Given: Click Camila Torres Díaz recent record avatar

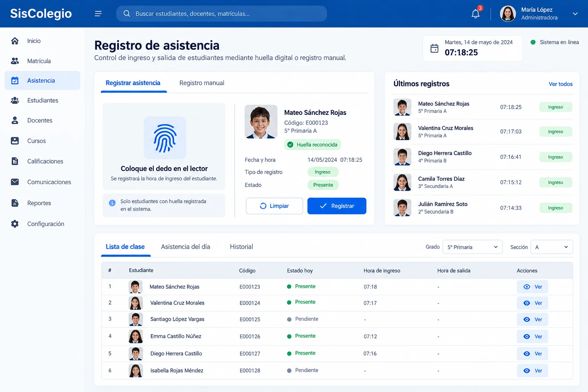Looking at the screenshot, I should (x=402, y=182).
